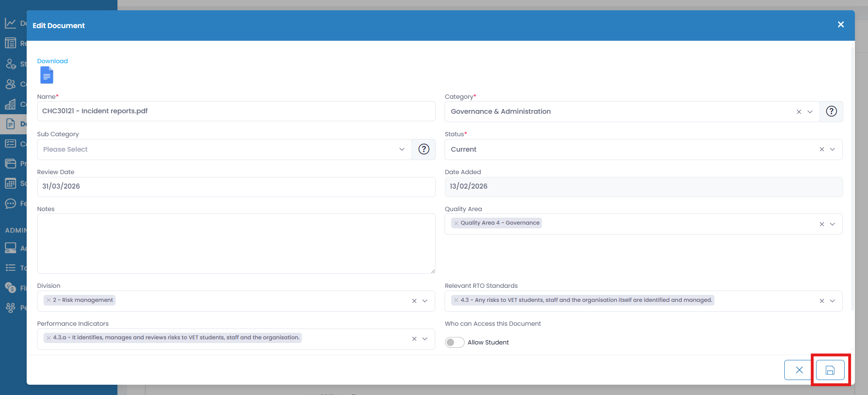Click the Name text field

click(236, 111)
